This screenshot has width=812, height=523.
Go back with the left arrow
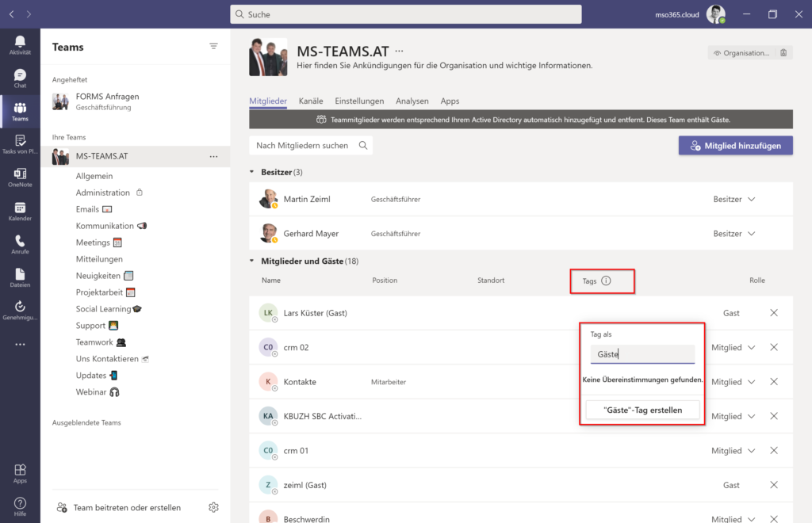pyautogui.click(x=11, y=14)
